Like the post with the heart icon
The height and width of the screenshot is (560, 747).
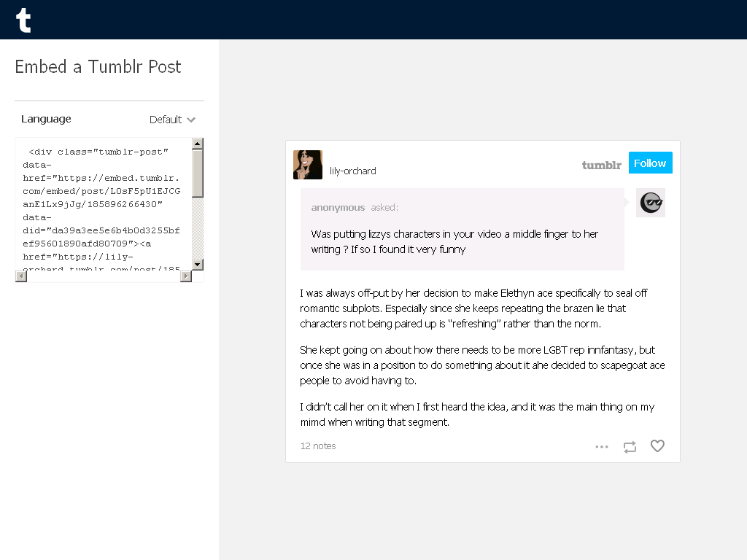pos(657,446)
